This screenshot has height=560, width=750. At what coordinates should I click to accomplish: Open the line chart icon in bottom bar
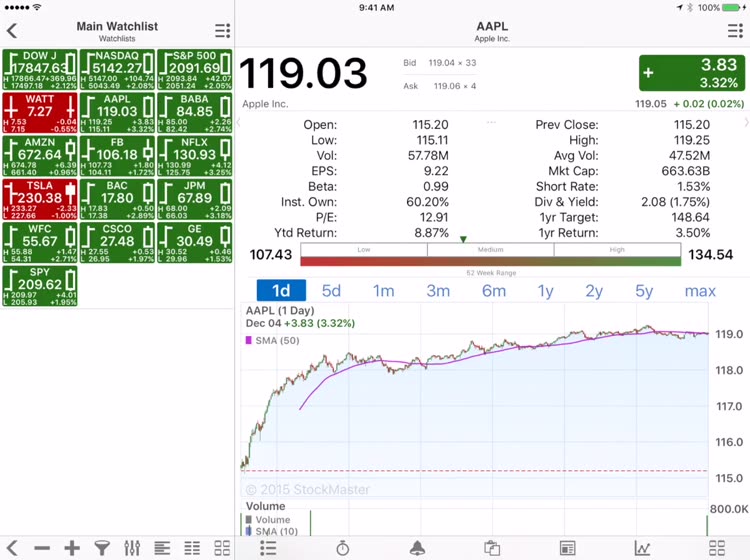pyautogui.click(x=642, y=548)
